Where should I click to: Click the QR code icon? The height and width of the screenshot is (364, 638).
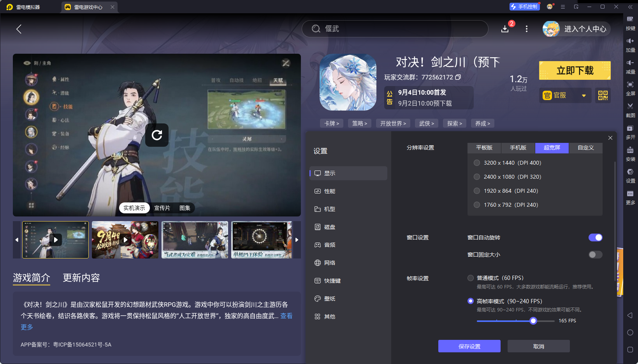(x=603, y=95)
